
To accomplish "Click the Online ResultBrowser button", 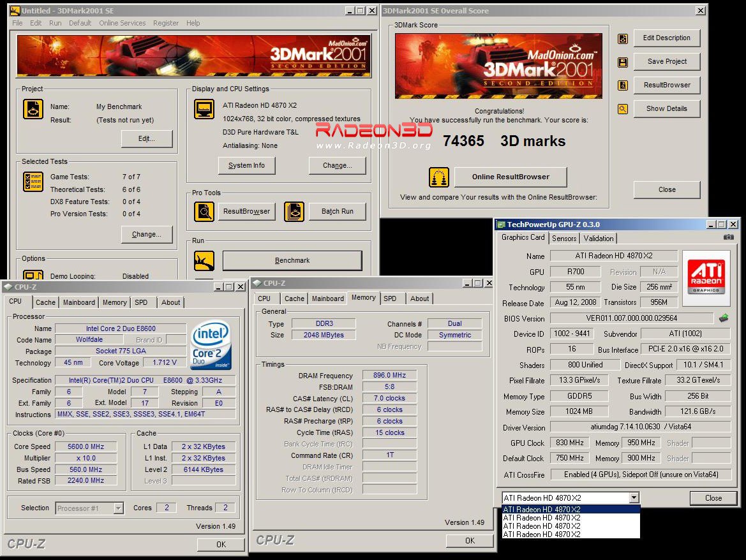I will pyautogui.click(x=511, y=177).
